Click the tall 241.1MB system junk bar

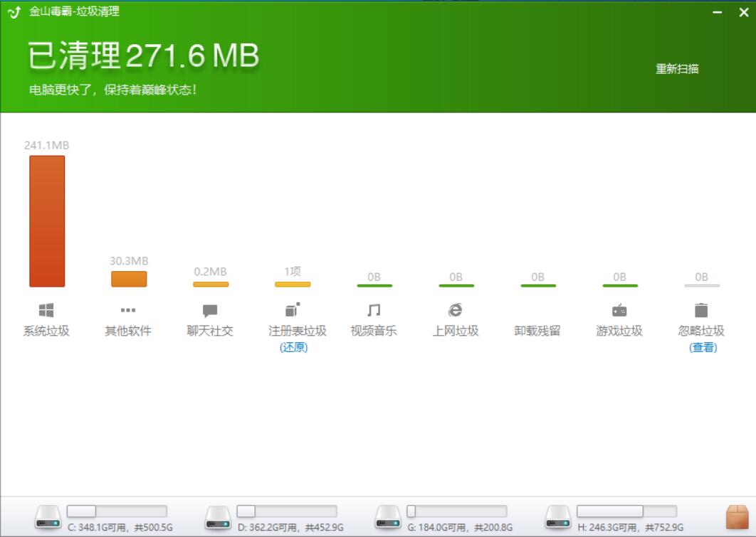[47, 221]
